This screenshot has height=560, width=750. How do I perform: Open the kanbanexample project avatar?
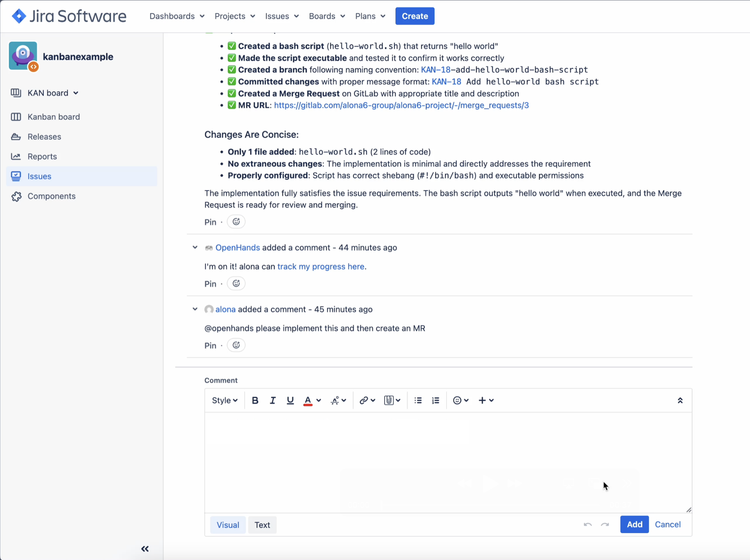pyautogui.click(x=23, y=56)
